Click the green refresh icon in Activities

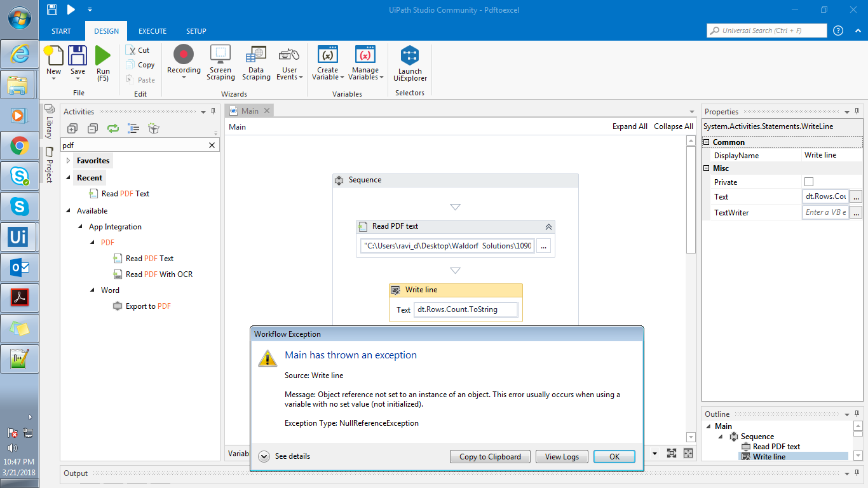pyautogui.click(x=113, y=128)
